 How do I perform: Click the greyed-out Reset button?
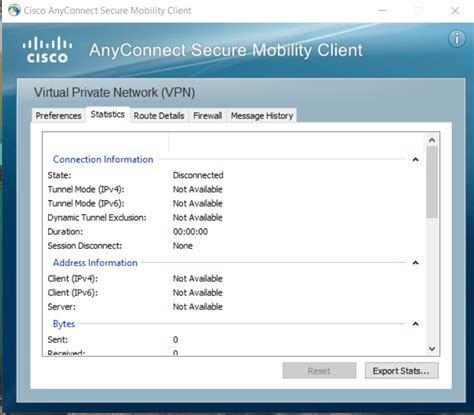[319, 371]
